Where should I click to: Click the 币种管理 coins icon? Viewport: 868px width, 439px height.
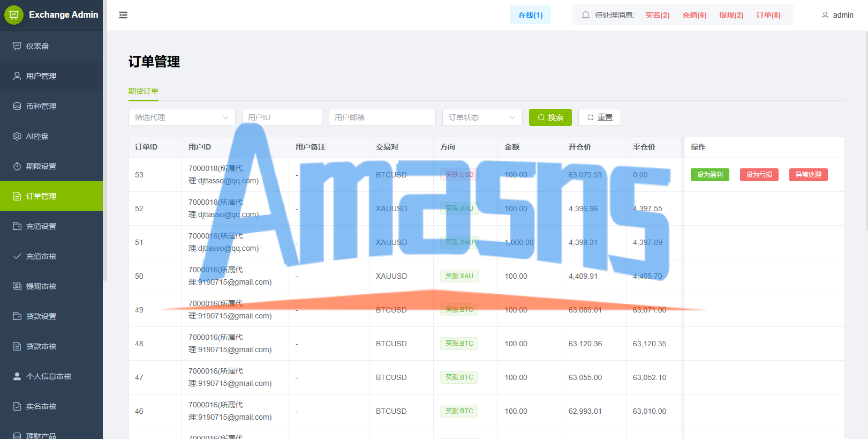[x=17, y=106]
